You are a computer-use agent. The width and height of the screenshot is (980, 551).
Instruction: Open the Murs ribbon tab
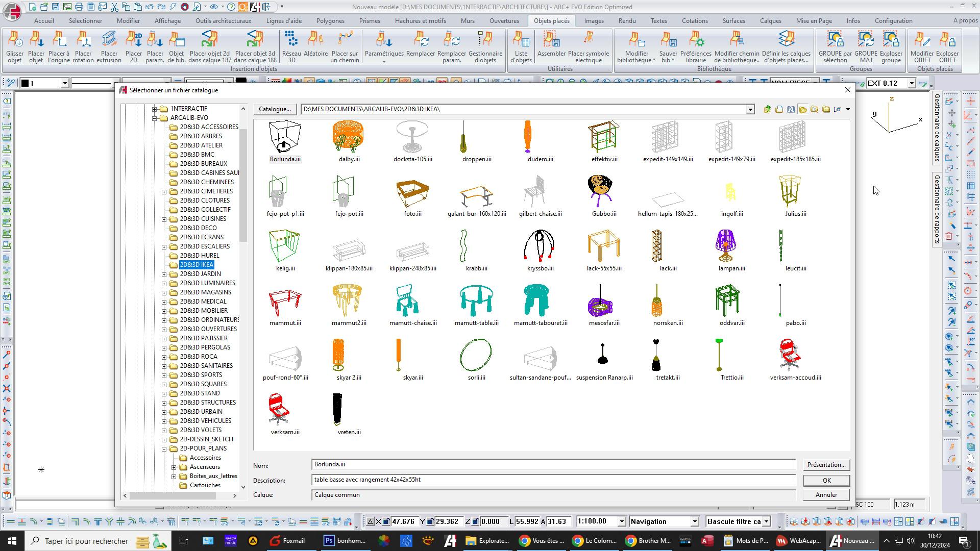coord(467,21)
